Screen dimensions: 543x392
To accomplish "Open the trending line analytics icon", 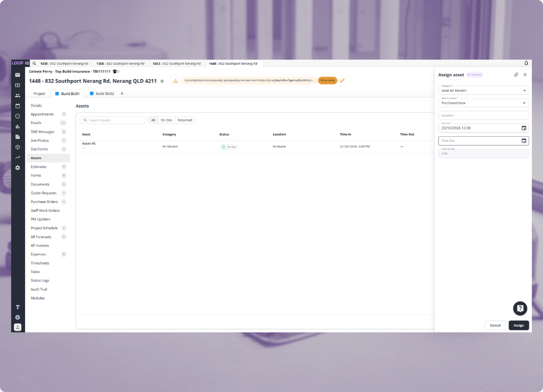I will tap(18, 158).
